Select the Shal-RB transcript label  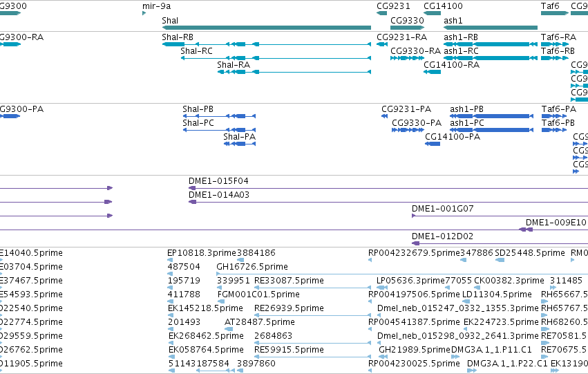pyautogui.click(x=178, y=37)
